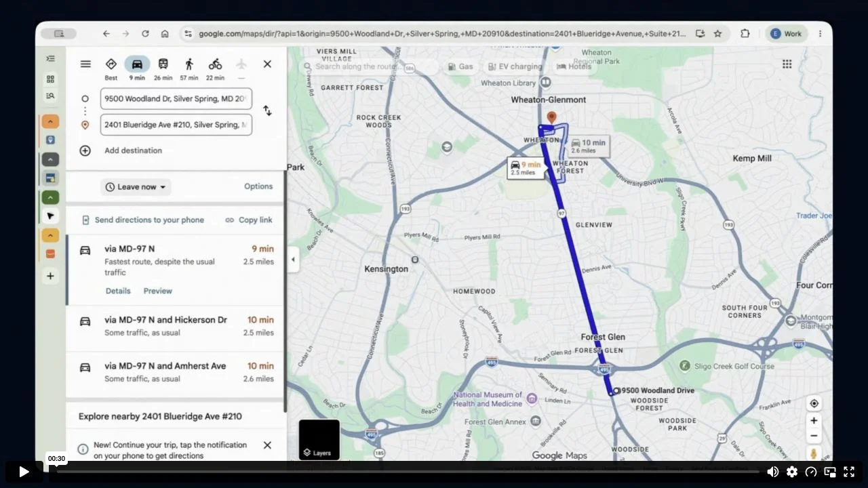Select route via MD-97 N
The image size is (868, 488).
click(175, 270)
